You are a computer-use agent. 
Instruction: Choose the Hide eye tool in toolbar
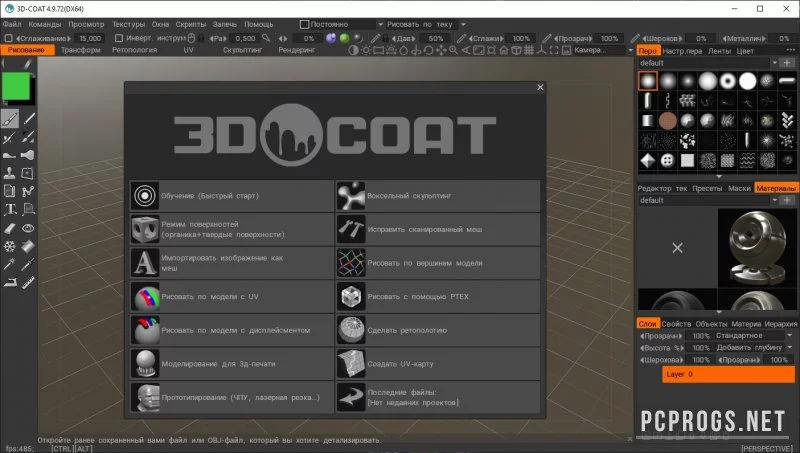click(29, 228)
